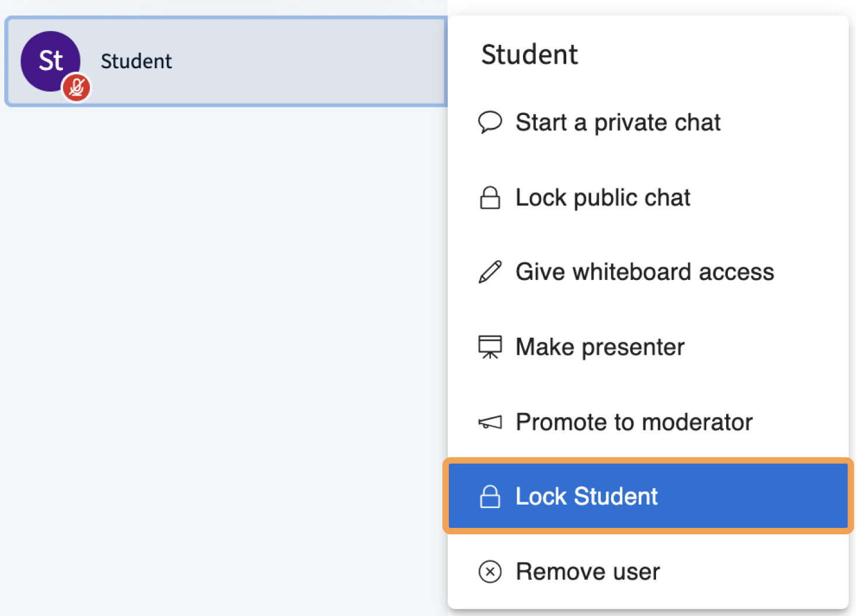
Task: Choose Lock public chat option
Action: [602, 198]
